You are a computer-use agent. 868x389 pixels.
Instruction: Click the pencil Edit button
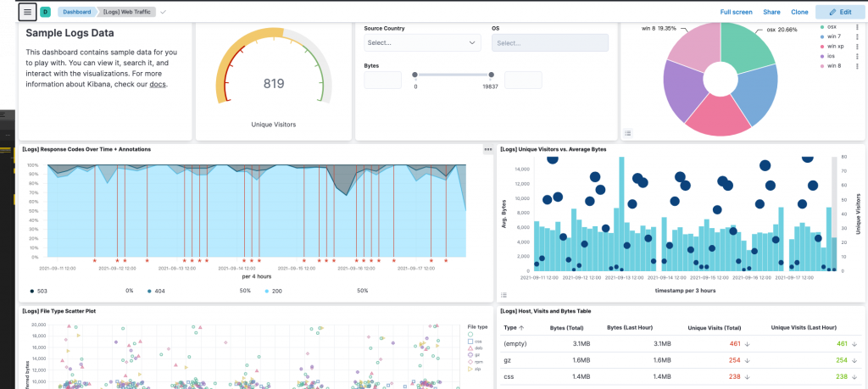point(840,12)
